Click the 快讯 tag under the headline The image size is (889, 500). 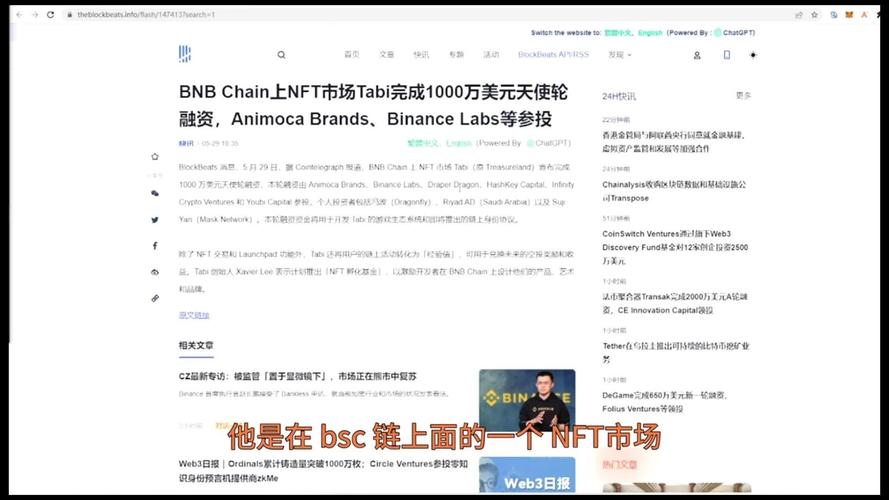click(186, 143)
